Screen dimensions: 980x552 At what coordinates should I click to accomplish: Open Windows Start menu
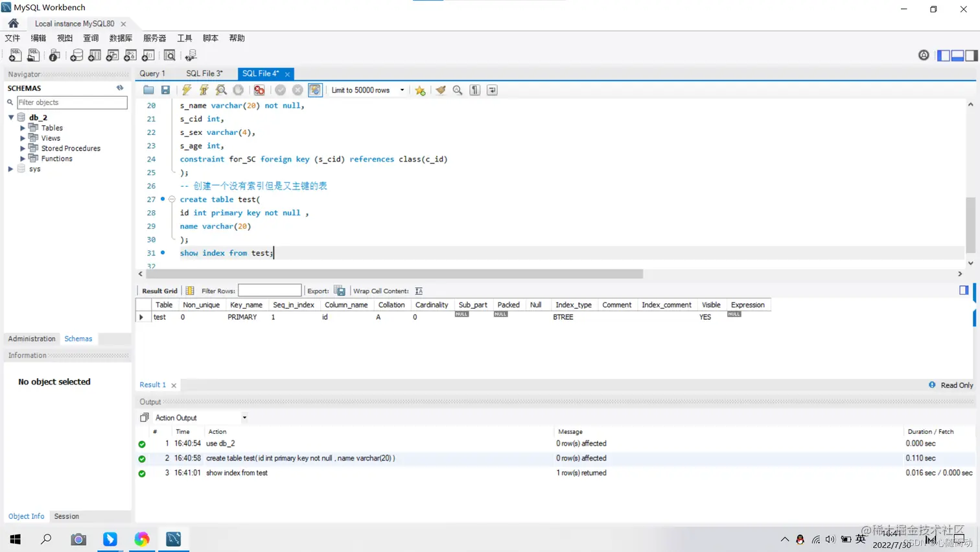[15, 539]
